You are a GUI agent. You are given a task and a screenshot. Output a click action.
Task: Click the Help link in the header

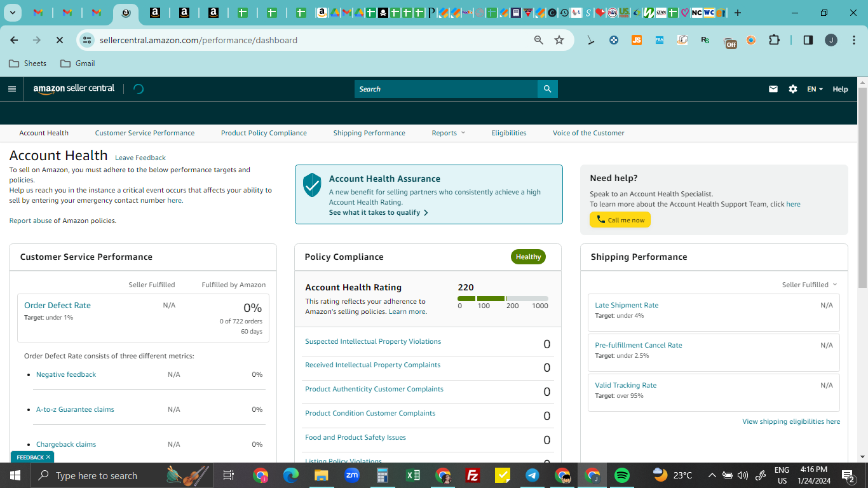[840, 89]
